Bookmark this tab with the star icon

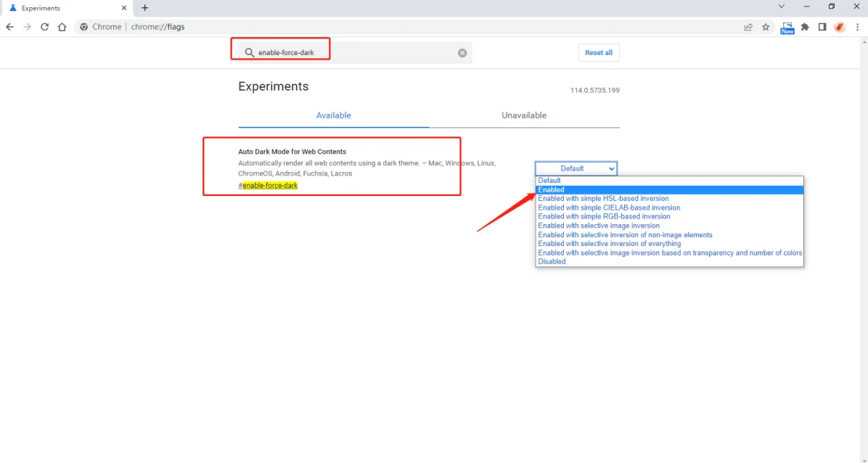point(766,27)
